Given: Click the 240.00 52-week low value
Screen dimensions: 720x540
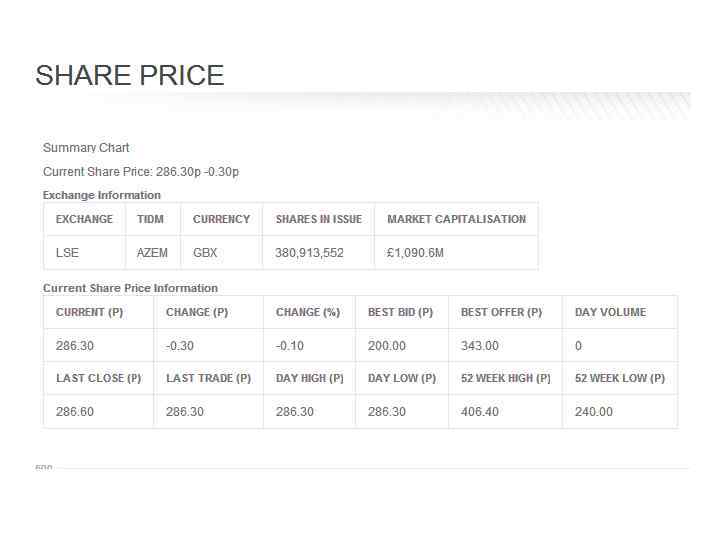Looking at the screenshot, I should click(594, 412).
